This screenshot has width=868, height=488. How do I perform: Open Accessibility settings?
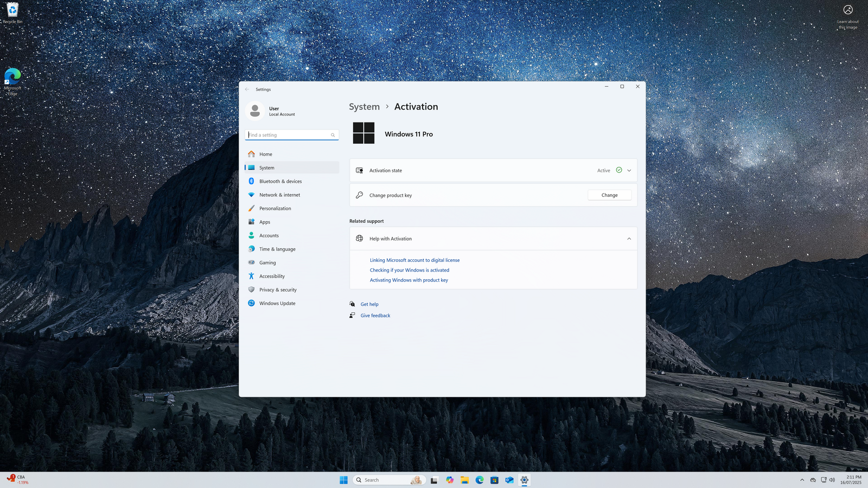click(292, 276)
